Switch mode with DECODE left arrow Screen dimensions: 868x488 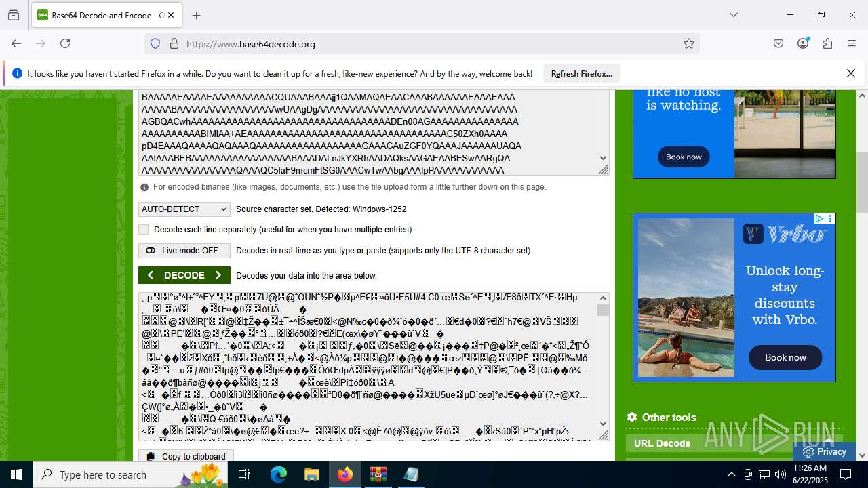click(151, 275)
